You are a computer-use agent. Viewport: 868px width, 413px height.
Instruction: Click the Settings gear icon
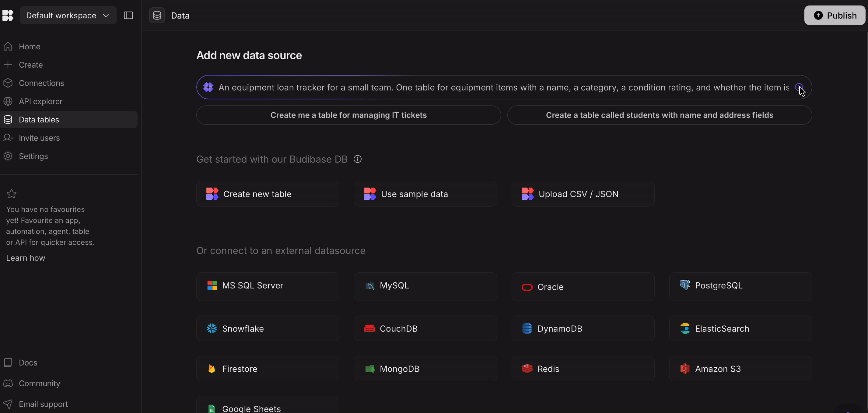[8, 156]
